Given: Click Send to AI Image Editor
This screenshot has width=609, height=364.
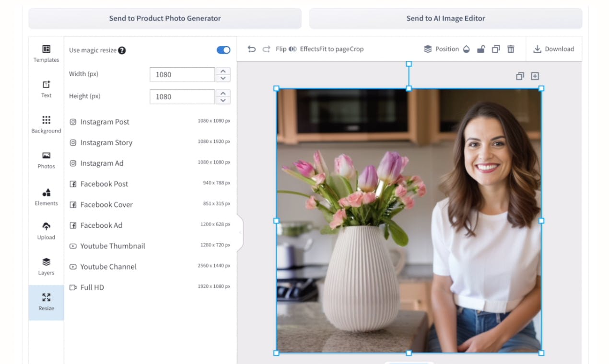Looking at the screenshot, I should point(445,18).
